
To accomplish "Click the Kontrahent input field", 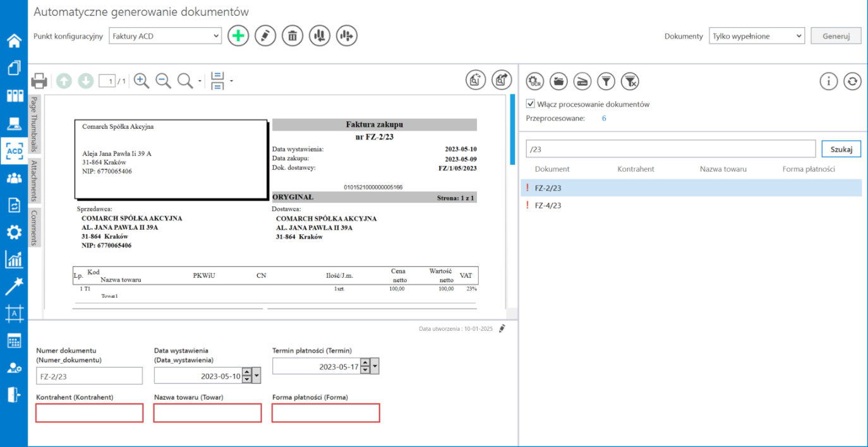I will [x=89, y=413].
